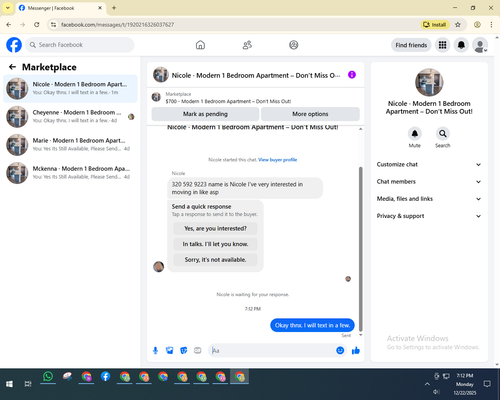Open the taskbar volume icon
The width and height of the screenshot is (500, 400).
436,392
